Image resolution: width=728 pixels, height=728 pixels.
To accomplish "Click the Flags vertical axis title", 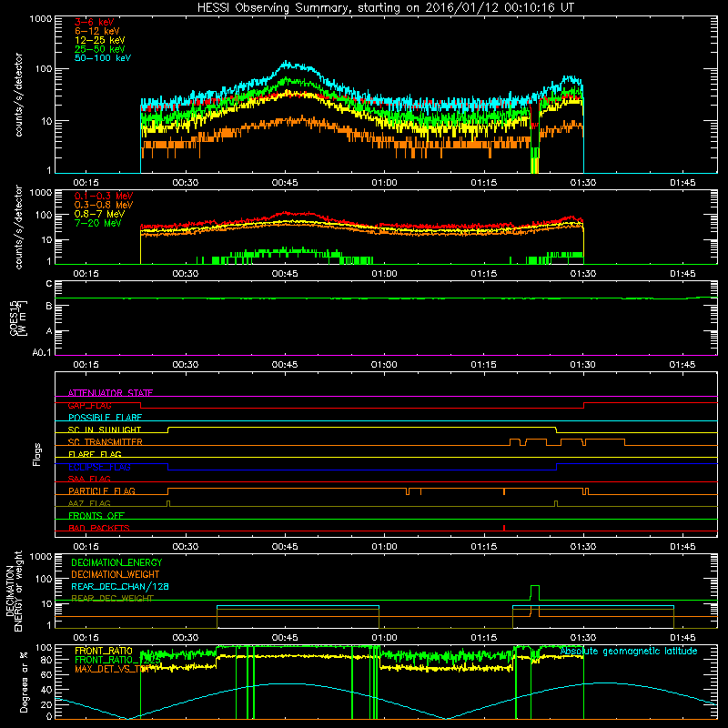I will pyautogui.click(x=37, y=454).
